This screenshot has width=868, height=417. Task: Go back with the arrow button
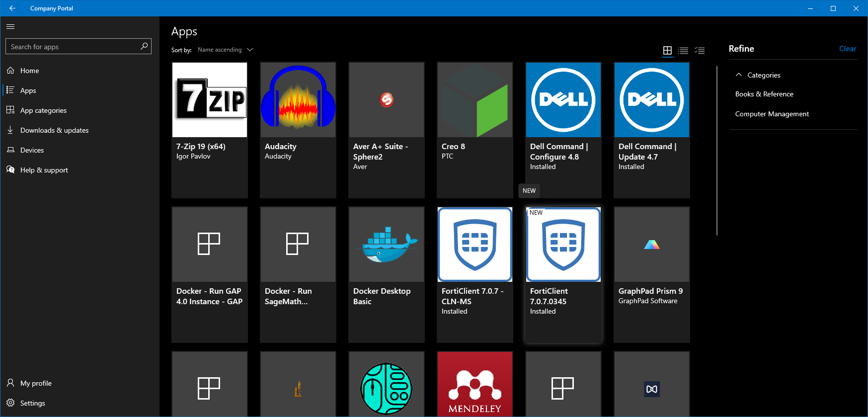12,8
